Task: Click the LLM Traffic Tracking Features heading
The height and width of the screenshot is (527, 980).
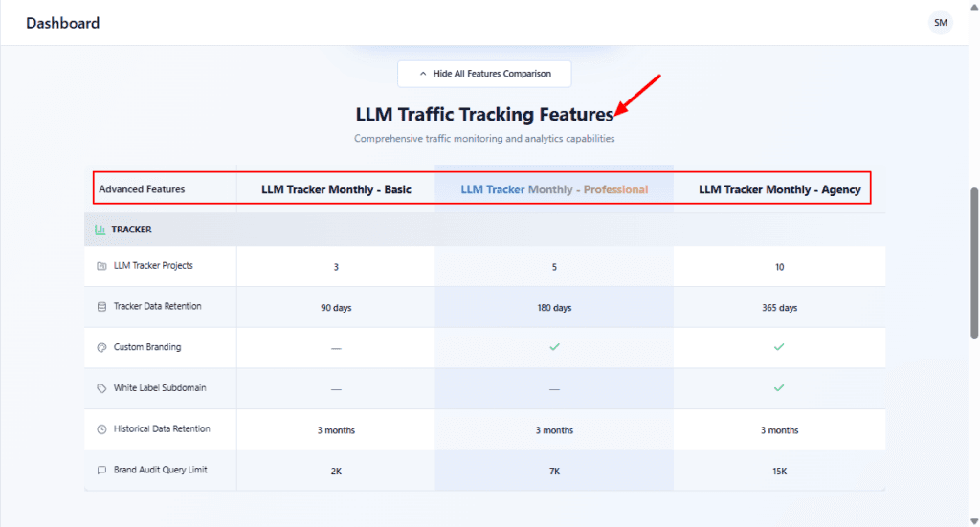Action: pyautogui.click(x=484, y=115)
